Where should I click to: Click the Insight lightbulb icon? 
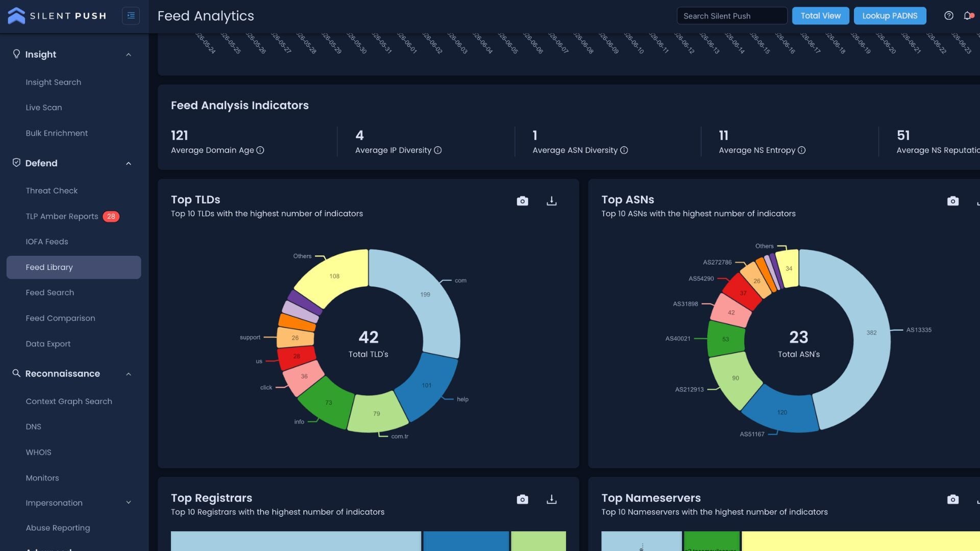pos(16,54)
